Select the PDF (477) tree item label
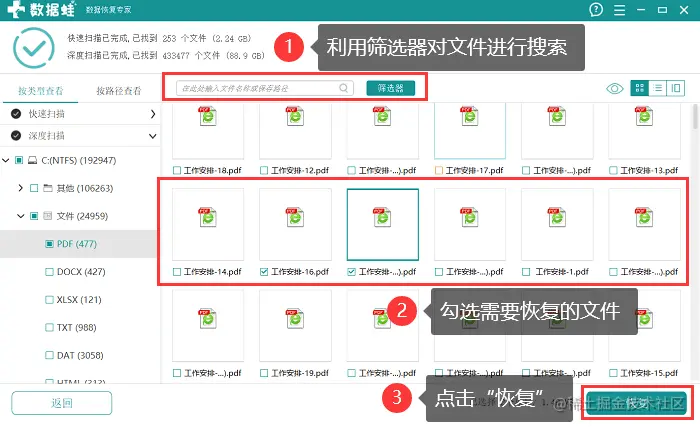This screenshot has height=427, width=700. 77,244
